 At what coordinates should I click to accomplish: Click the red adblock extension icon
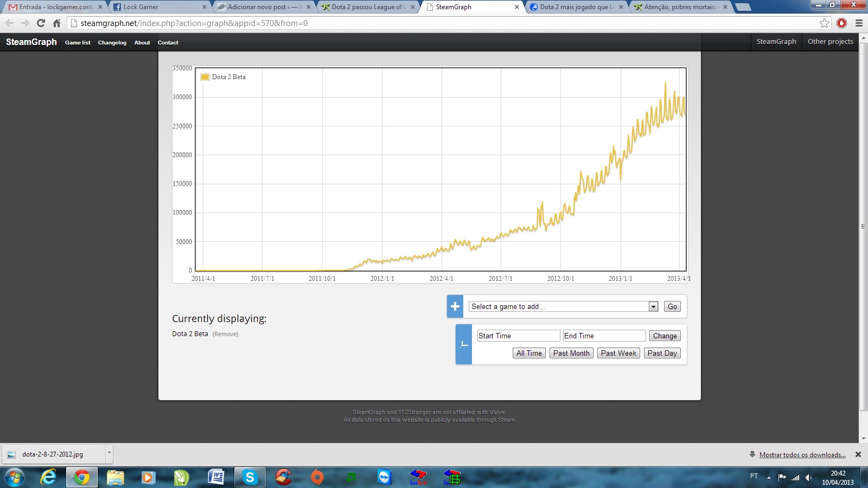[x=841, y=23]
